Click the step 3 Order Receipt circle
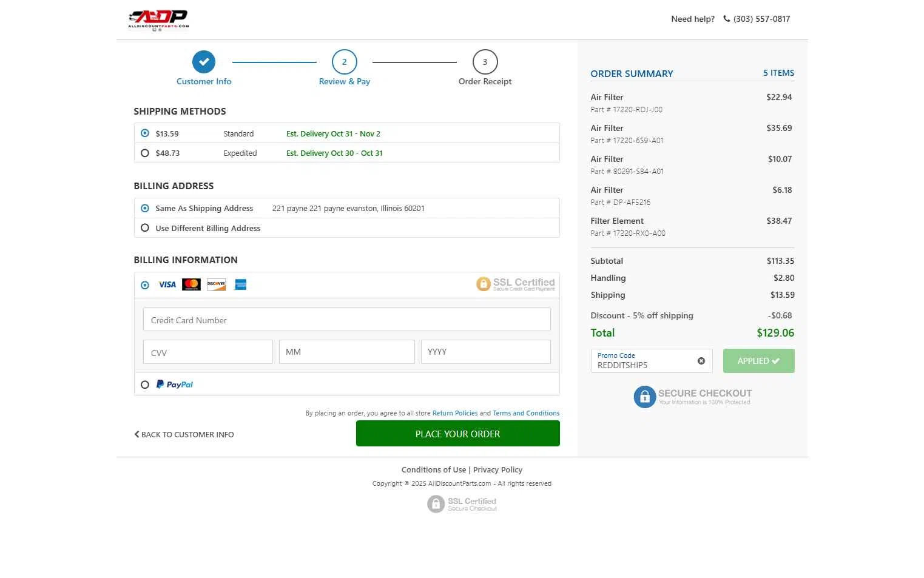The width and height of the screenshot is (924, 578). click(485, 61)
